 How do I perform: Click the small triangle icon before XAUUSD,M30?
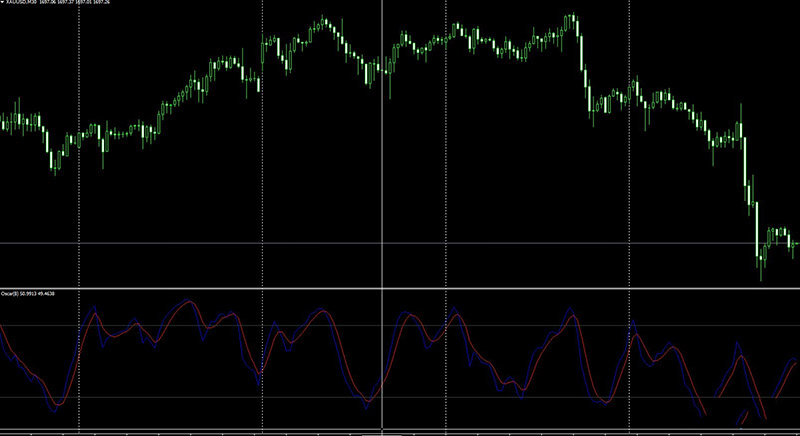click(x=3, y=4)
